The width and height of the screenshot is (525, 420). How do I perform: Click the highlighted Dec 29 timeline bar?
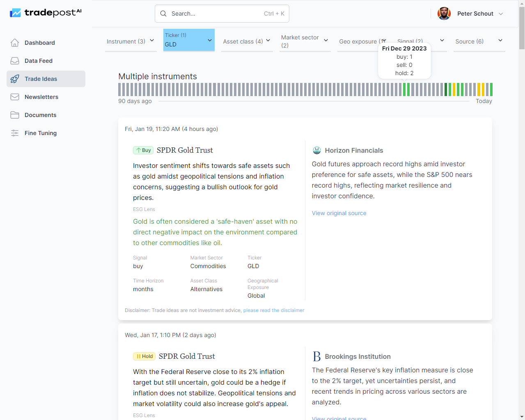[x=404, y=88]
